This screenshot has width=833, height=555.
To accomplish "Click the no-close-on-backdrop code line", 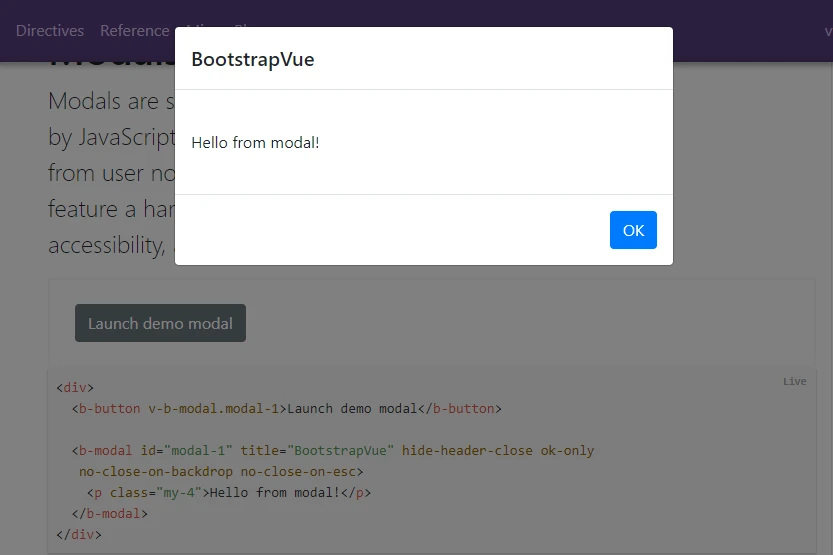I will [x=221, y=472].
